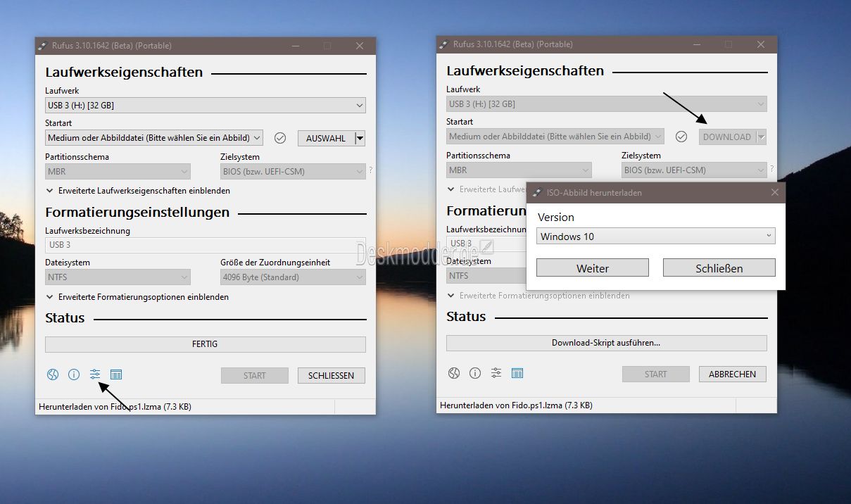Click Schließen button in ISO dialog
The image size is (851, 504).
[719, 267]
